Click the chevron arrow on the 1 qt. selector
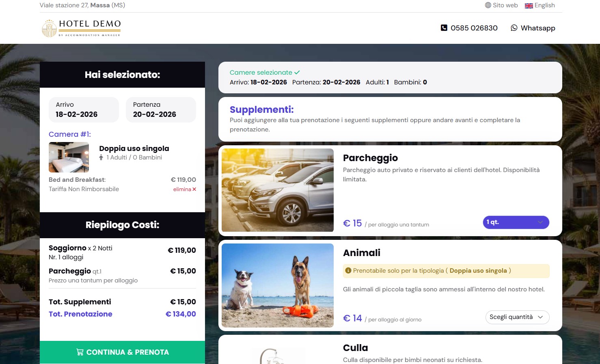Image resolution: width=600 pixels, height=364 pixels. click(x=540, y=222)
